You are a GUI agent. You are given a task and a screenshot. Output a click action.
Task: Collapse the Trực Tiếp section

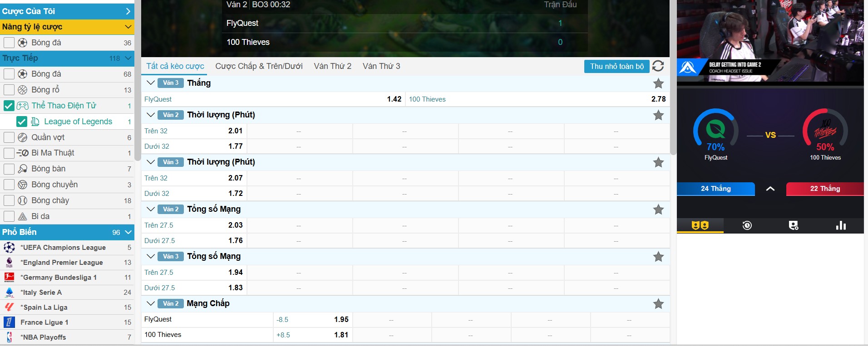pos(128,58)
